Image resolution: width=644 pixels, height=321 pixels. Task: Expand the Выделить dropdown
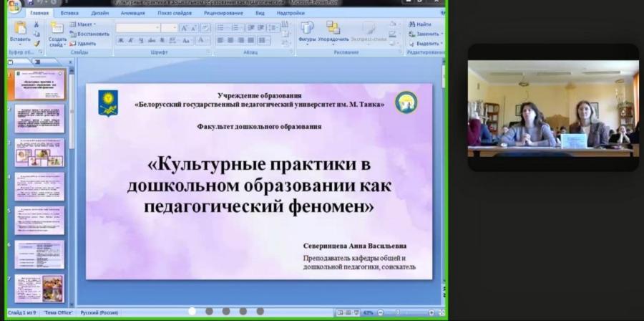[426, 43]
